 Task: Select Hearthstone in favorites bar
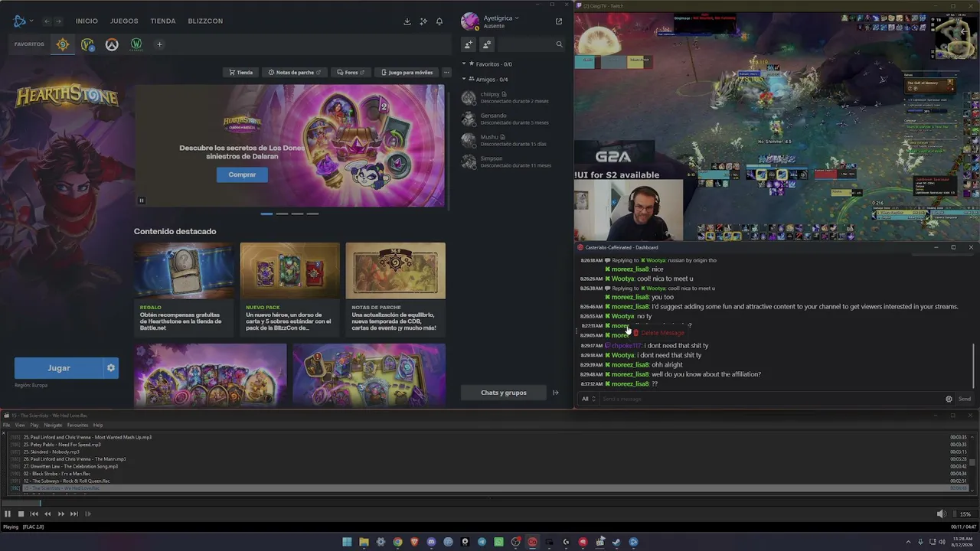pos(63,44)
